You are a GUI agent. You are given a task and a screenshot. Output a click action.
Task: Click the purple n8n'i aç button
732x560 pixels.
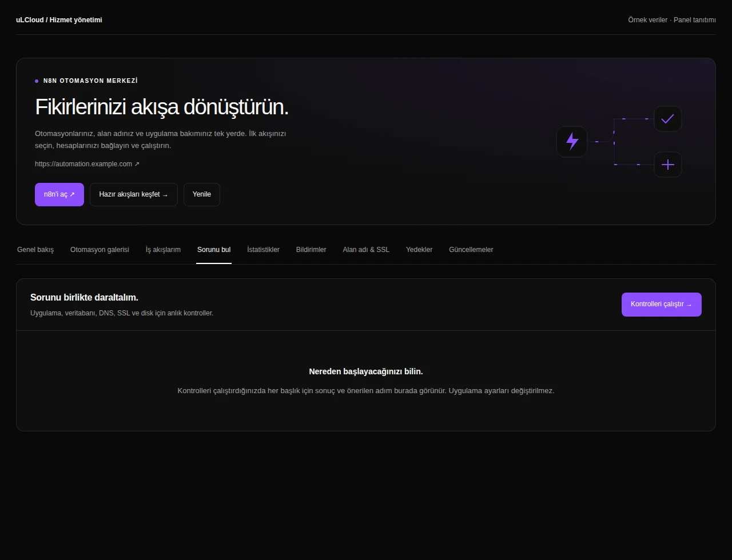(59, 194)
